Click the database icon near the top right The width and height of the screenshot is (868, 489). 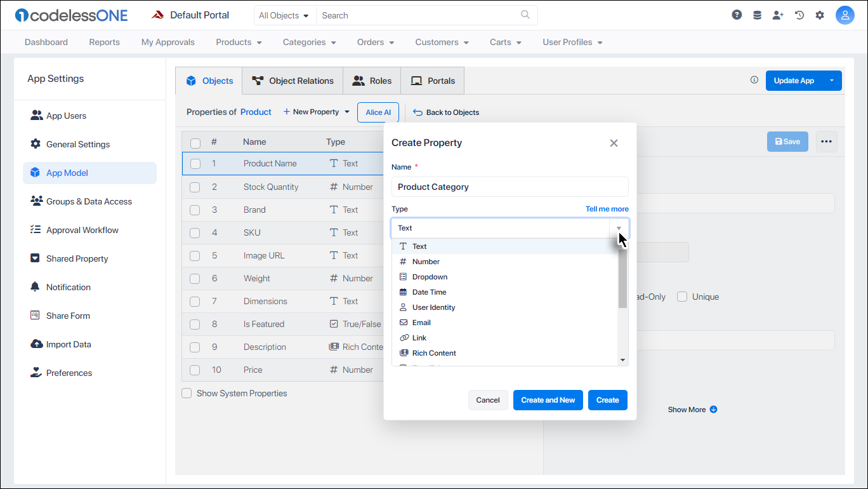(757, 14)
